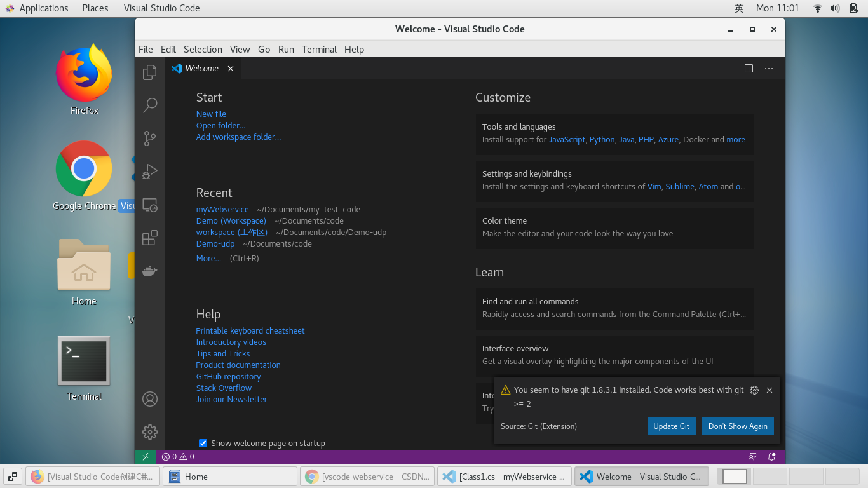This screenshot has width=868, height=488.
Task: Open the Printable keyboard cheatsheet link
Action: tap(250, 330)
